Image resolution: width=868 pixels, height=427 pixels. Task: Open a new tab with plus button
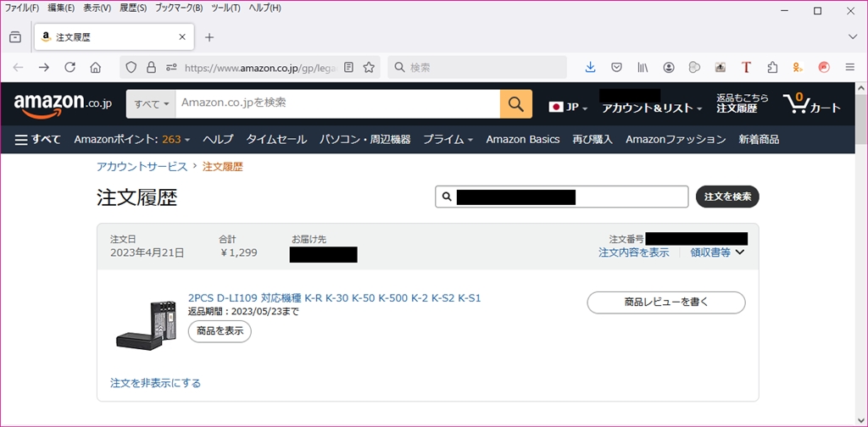(x=209, y=37)
